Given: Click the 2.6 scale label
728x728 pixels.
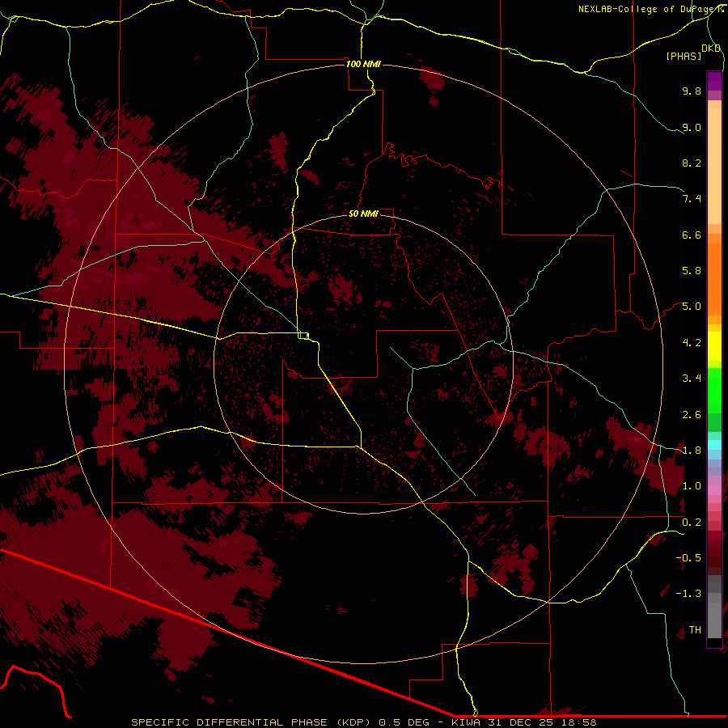Looking at the screenshot, I should coord(692,415).
